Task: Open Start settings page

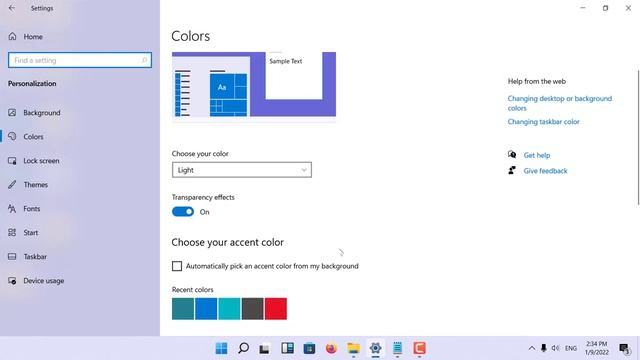Action: 31,233
